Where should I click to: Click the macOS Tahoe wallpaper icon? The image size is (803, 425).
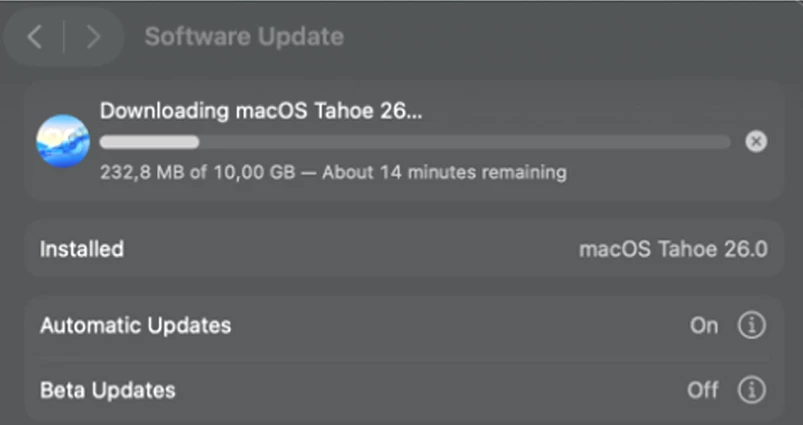coord(62,141)
